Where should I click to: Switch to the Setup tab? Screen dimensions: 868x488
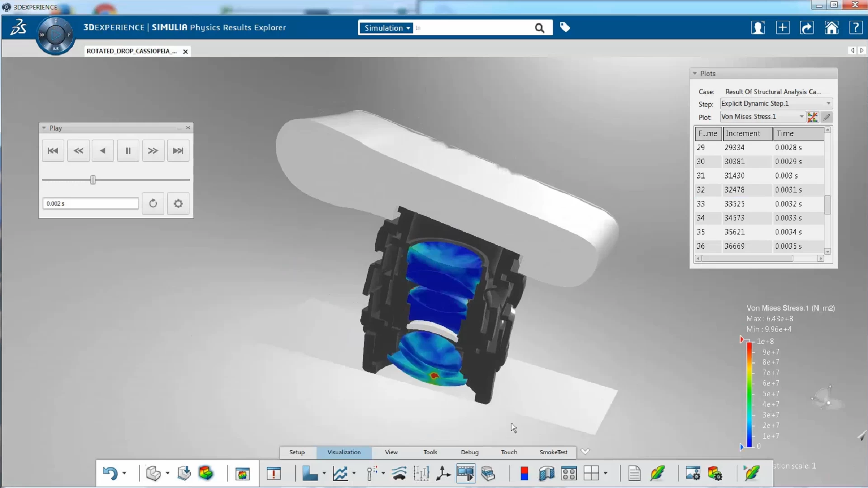[297, 452]
